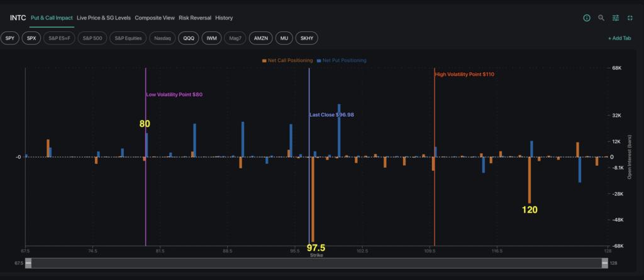Click the Low Volatility Point $80 label
Viewport: 644px width, 280px height.
[175, 94]
